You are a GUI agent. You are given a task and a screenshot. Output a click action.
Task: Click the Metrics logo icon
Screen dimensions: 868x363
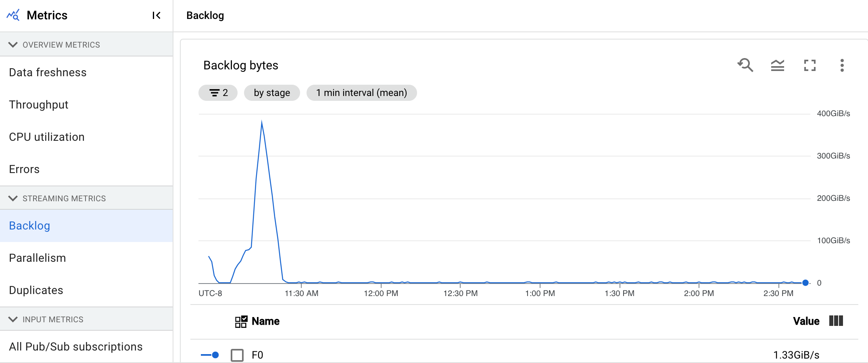(13, 15)
